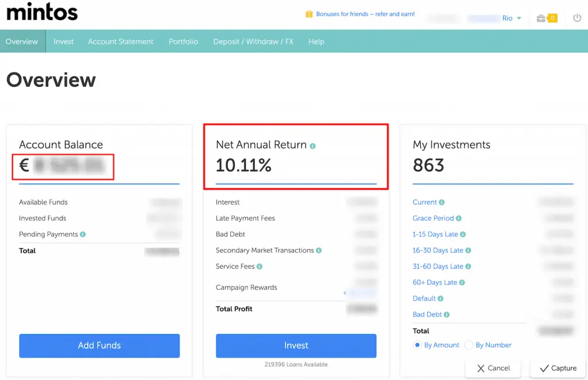This screenshot has height=380, width=588.
Task: Select the By Amount radio button
Action: [x=417, y=344]
